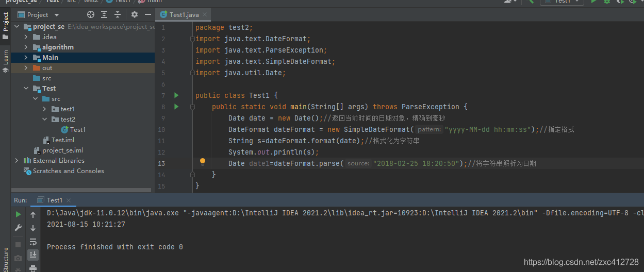Toggle scroll to end in Run console
The width and height of the screenshot is (644, 272).
[33, 255]
